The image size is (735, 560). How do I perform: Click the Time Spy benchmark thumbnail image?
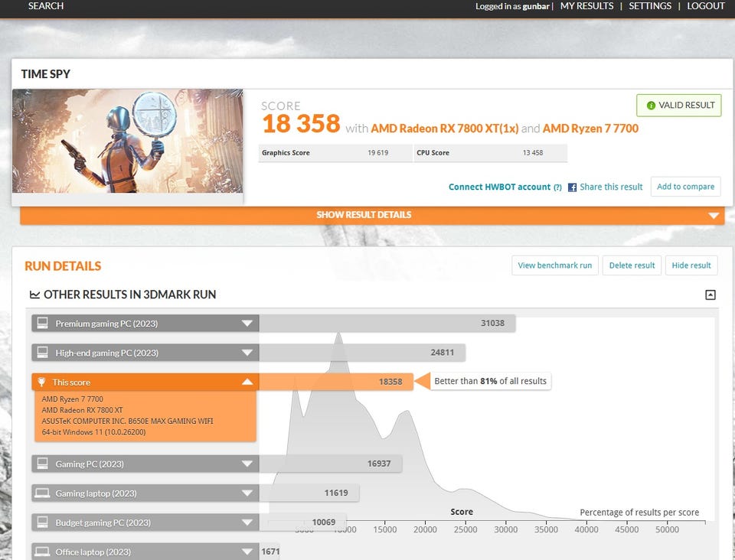click(127, 142)
